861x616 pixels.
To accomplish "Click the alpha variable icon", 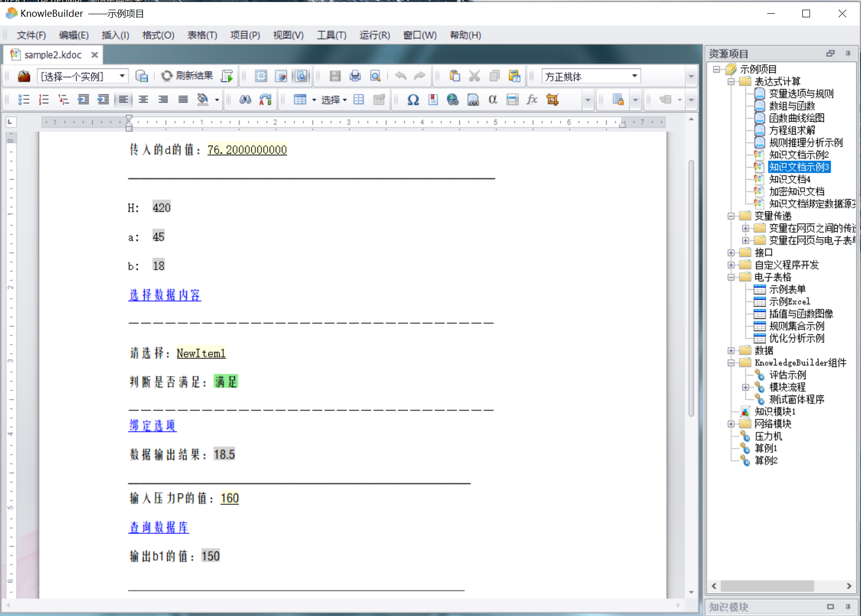I will point(492,100).
